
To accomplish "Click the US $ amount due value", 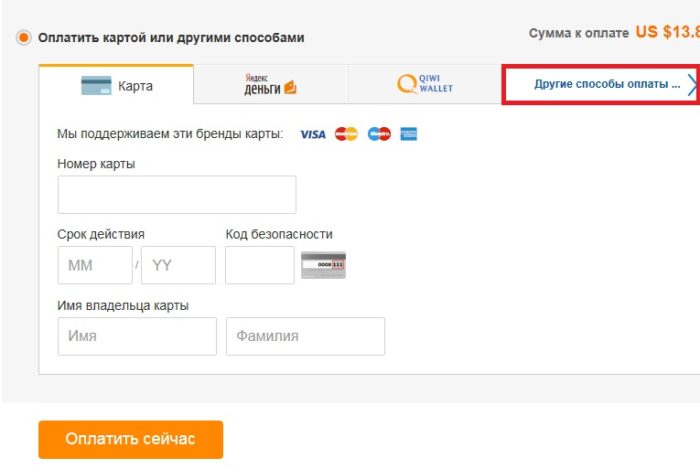I will coord(667,33).
